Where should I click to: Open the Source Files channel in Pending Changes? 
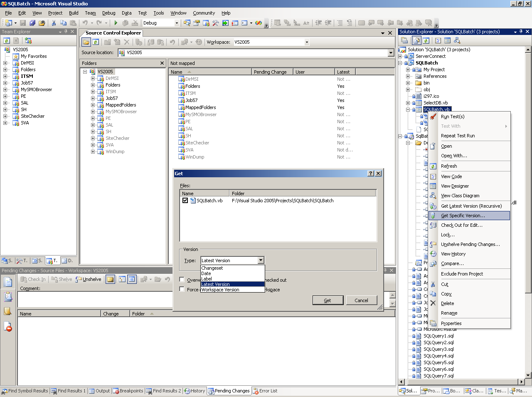pyautogui.click(x=8, y=282)
